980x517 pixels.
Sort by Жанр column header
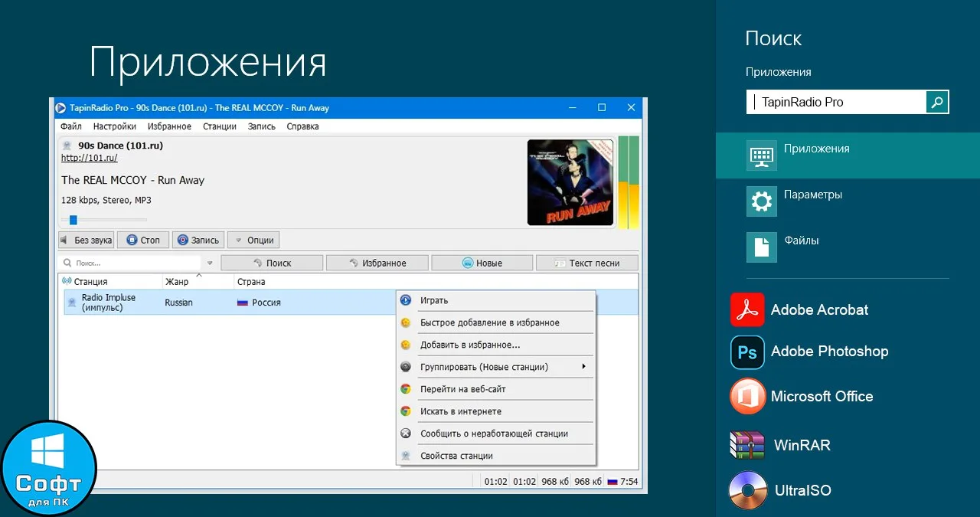point(198,282)
